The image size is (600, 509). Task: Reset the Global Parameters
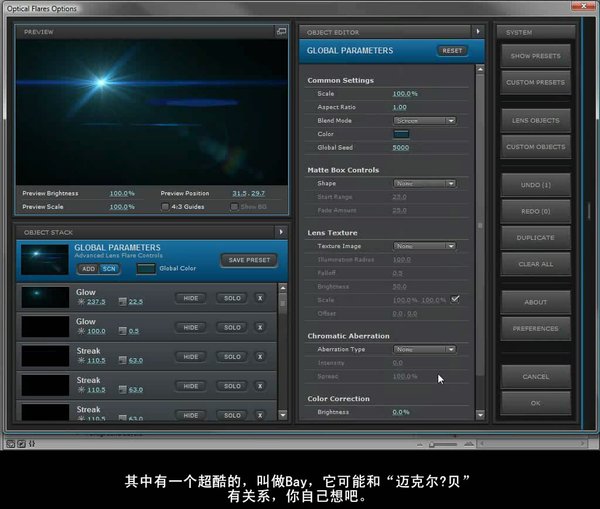(452, 51)
